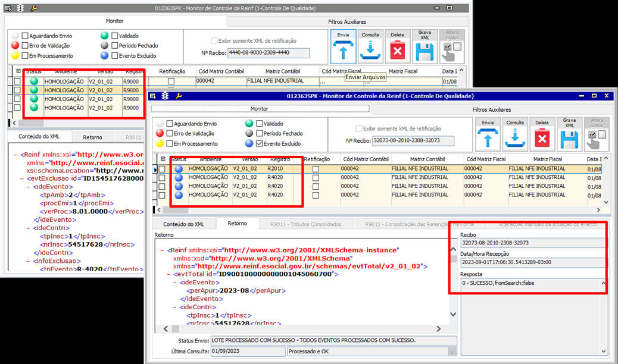Viewport: 618px width, 364px height.
Task: Click the first title bar icon in front window
Action: coord(152,96)
